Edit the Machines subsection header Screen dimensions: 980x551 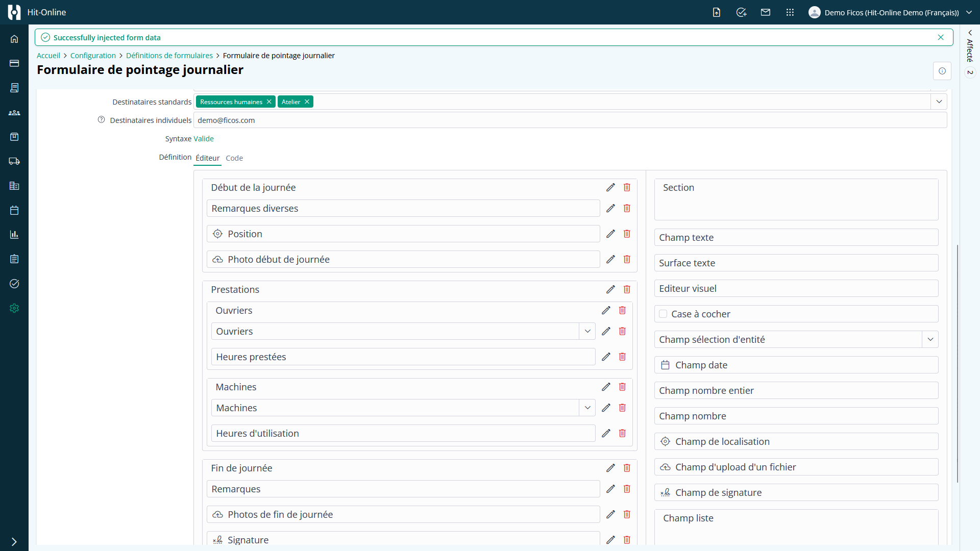pos(606,387)
